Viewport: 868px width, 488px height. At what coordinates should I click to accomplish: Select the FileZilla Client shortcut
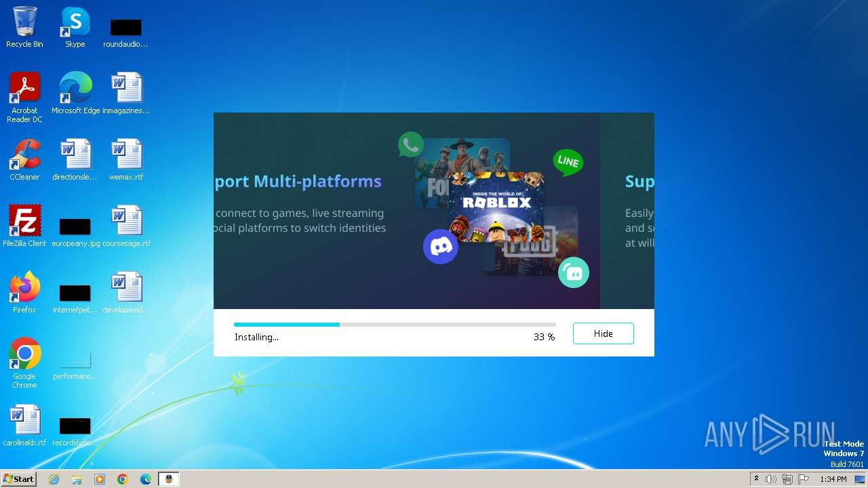click(24, 226)
